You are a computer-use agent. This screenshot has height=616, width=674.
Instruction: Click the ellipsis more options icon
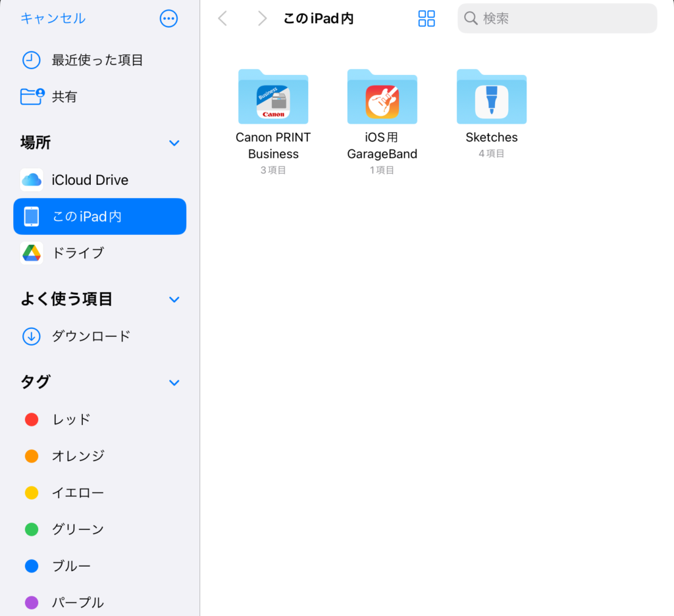click(x=168, y=18)
